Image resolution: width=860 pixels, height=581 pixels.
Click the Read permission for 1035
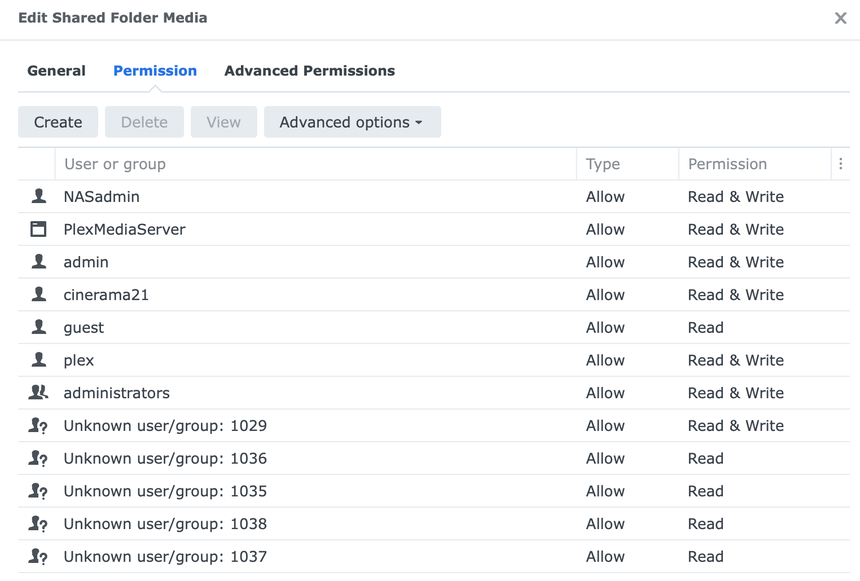tap(705, 491)
